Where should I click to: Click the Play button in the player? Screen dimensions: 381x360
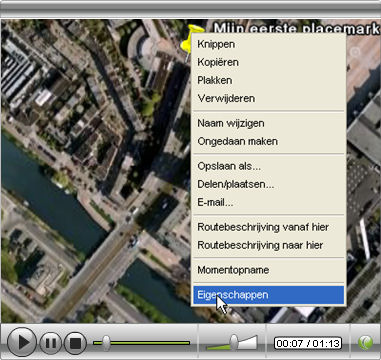(x=21, y=342)
